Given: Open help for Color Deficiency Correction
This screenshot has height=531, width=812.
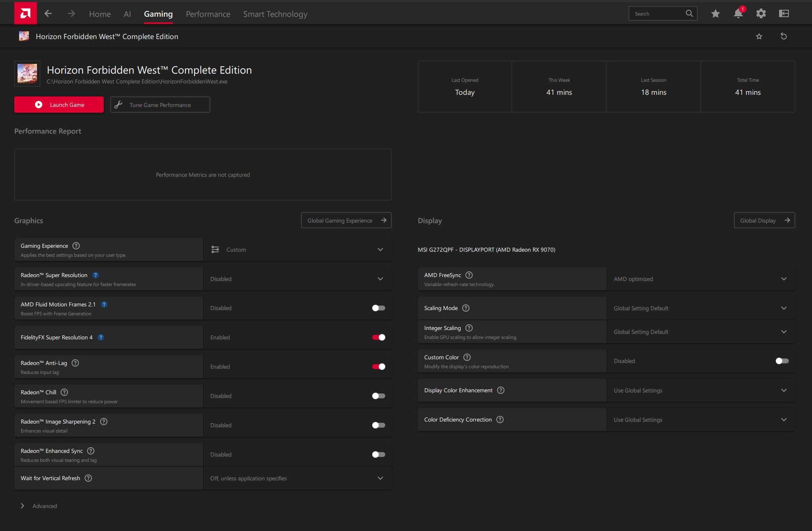Looking at the screenshot, I should coord(500,420).
